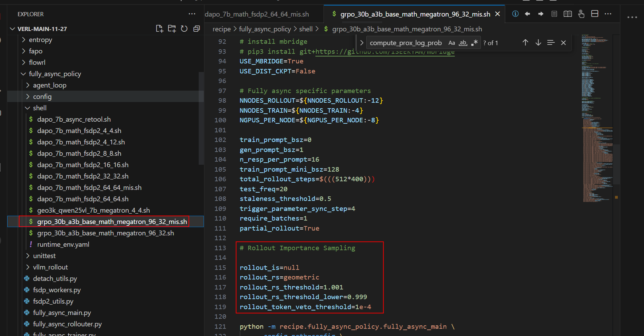Open dapo_7b_math_fsdp2_32_32.sh
Viewport: 644px width, 336px height.
point(83,176)
